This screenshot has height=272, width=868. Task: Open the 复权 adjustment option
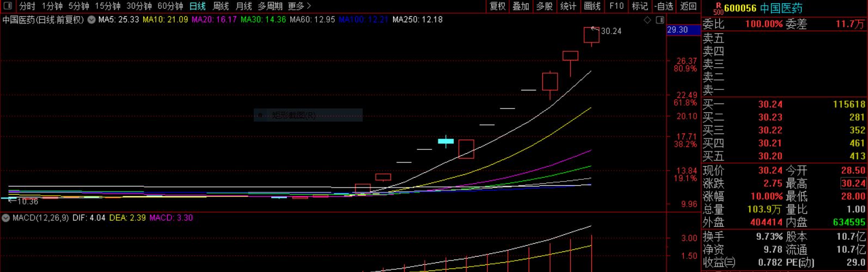coord(497,6)
